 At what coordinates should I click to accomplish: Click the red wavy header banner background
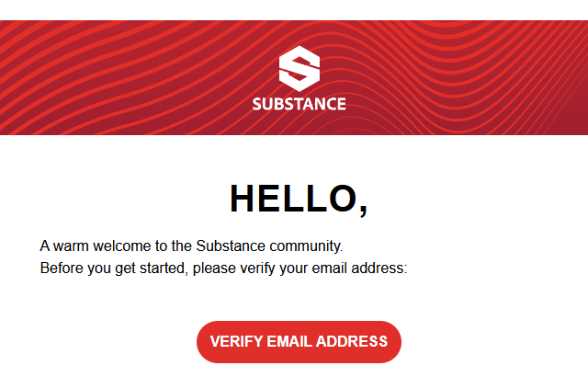tap(112, 77)
